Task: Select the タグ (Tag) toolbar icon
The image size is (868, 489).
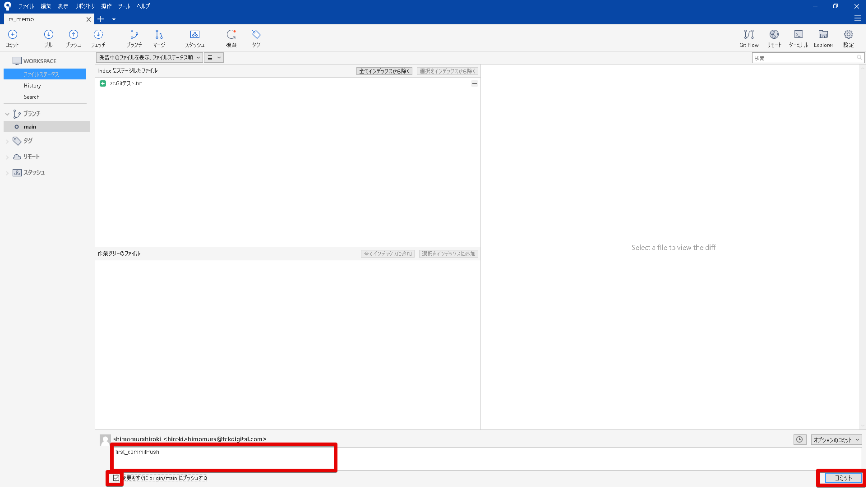Action: click(x=256, y=38)
